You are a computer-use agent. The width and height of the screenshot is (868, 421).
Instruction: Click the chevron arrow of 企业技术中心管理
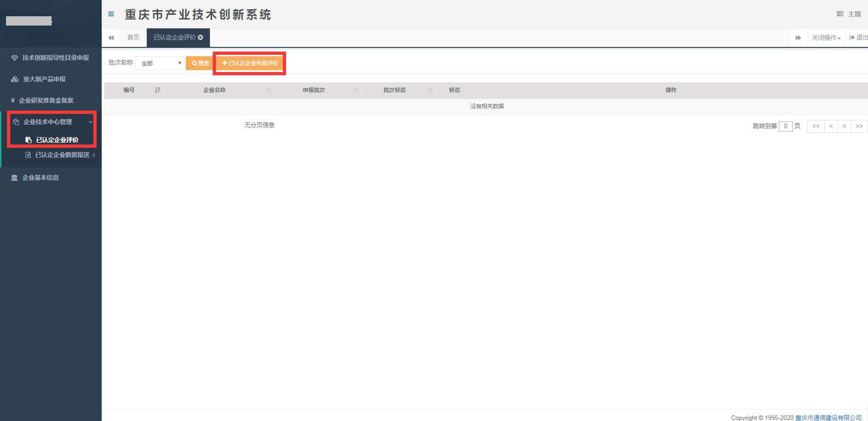click(x=91, y=122)
